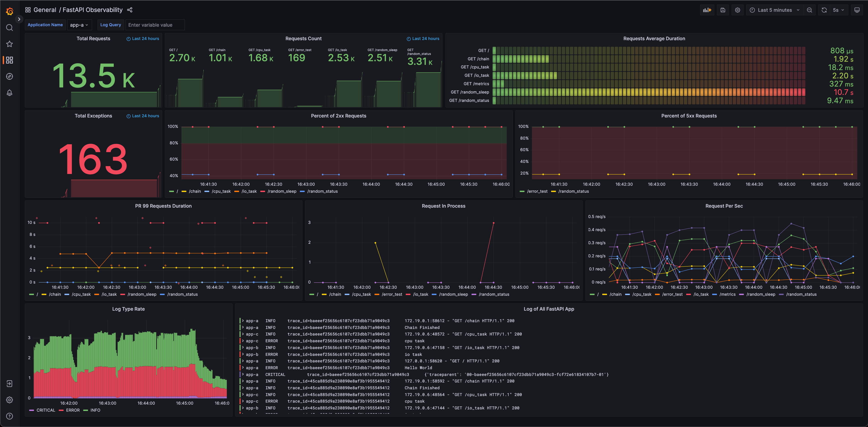This screenshot has width=868, height=427.
Task: Click the 163 total exceptions value
Action: tap(93, 159)
